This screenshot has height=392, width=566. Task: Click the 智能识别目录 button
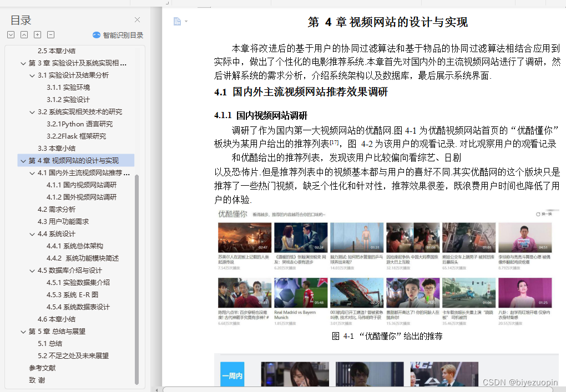point(118,35)
